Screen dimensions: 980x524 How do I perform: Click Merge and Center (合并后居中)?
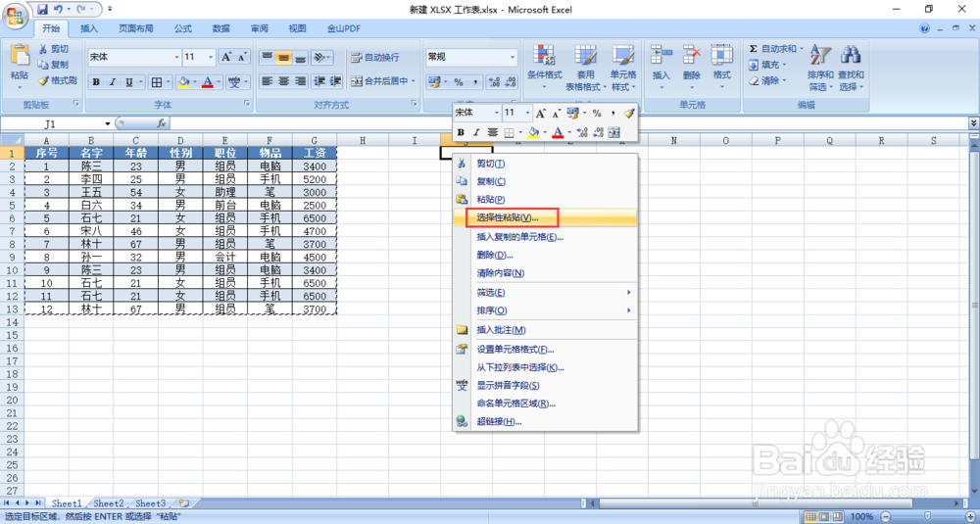coord(380,81)
